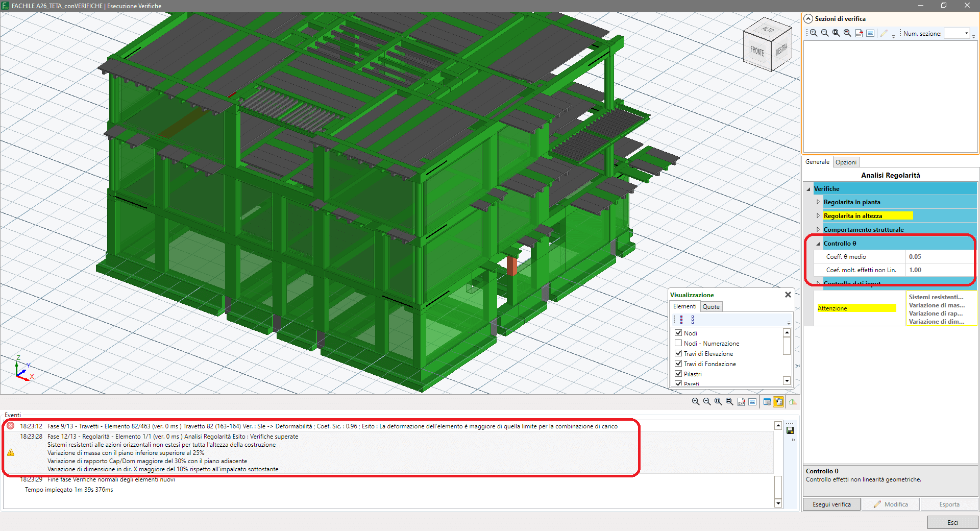
Task: Expand events side toolbar arrow
Action: (x=793, y=440)
